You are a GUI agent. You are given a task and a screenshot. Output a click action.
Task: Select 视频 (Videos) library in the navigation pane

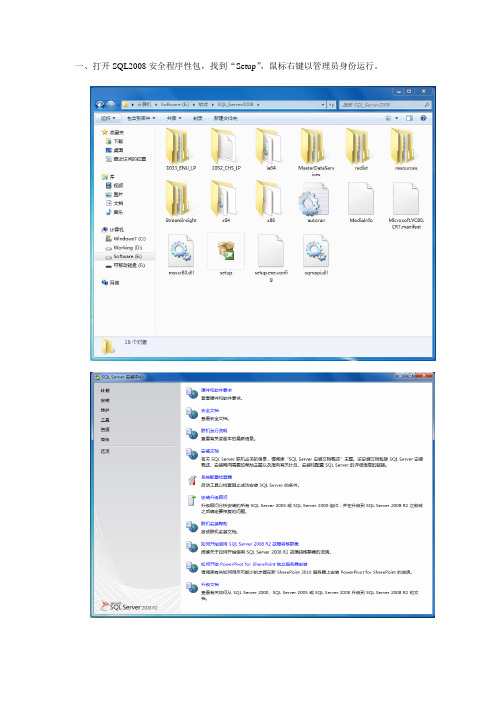[114, 185]
